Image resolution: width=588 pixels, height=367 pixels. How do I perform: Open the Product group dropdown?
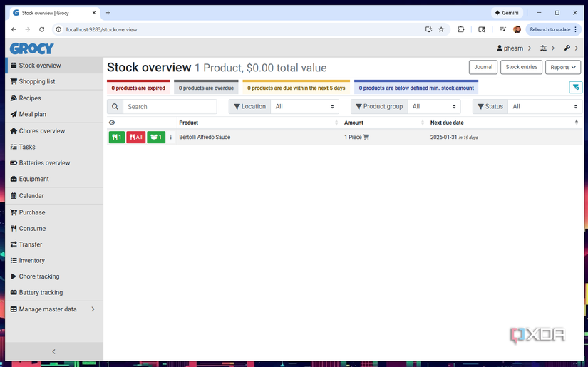[434, 106]
